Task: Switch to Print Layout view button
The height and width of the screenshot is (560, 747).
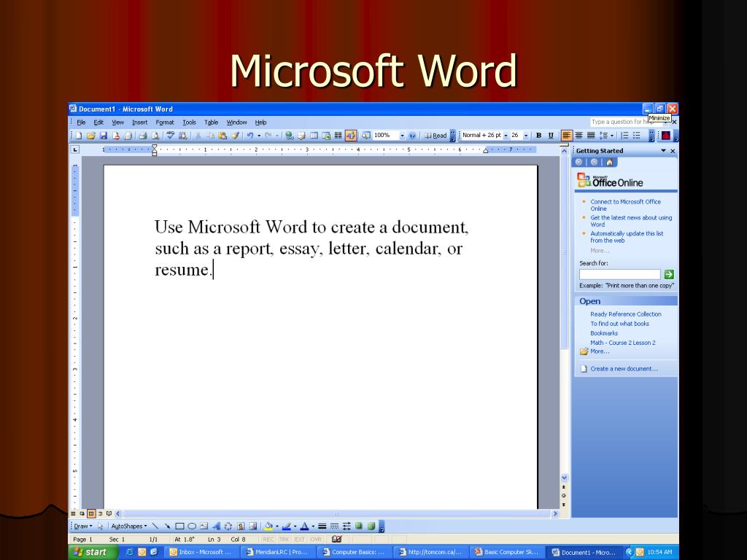Action: tap(91, 514)
